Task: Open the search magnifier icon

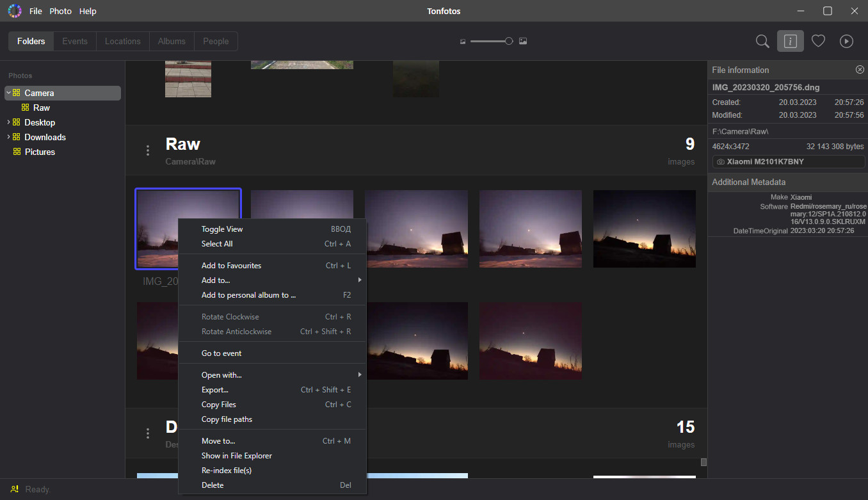Action: (762, 41)
